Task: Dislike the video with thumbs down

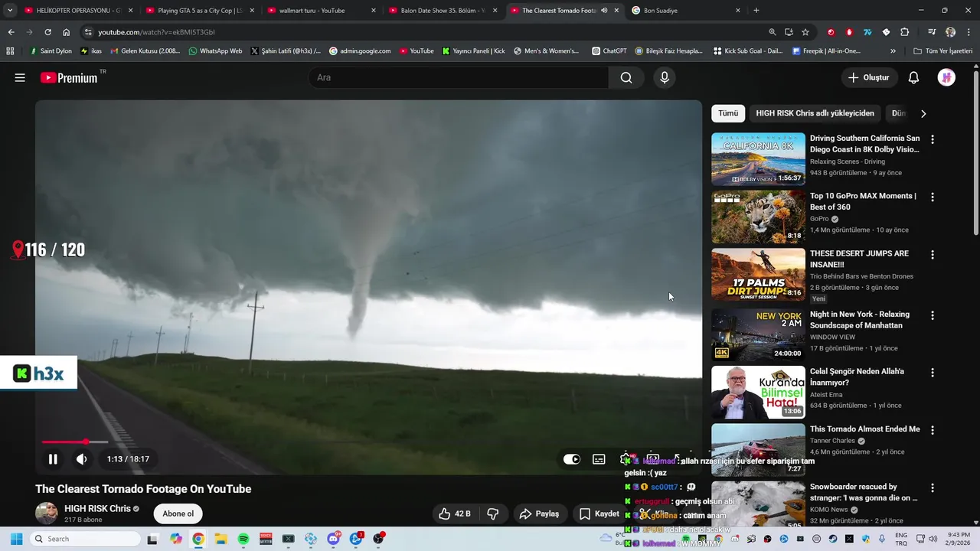Action: pos(493,514)
